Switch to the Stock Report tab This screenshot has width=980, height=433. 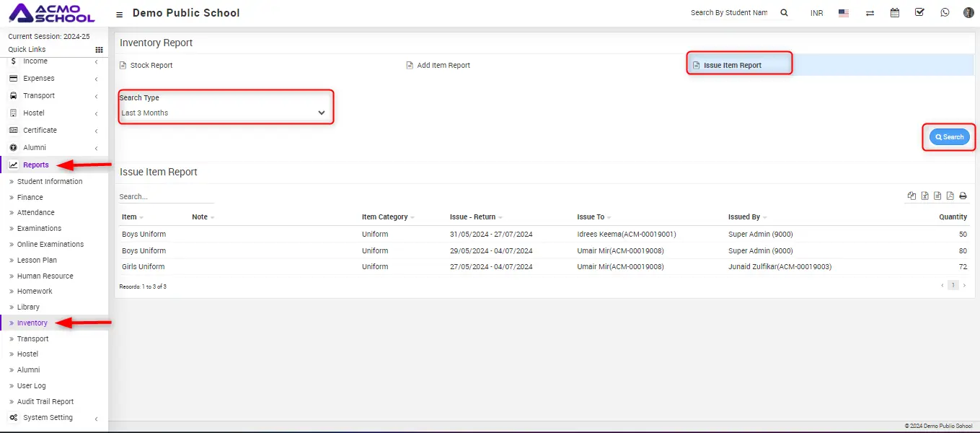[x=151, y=66]
